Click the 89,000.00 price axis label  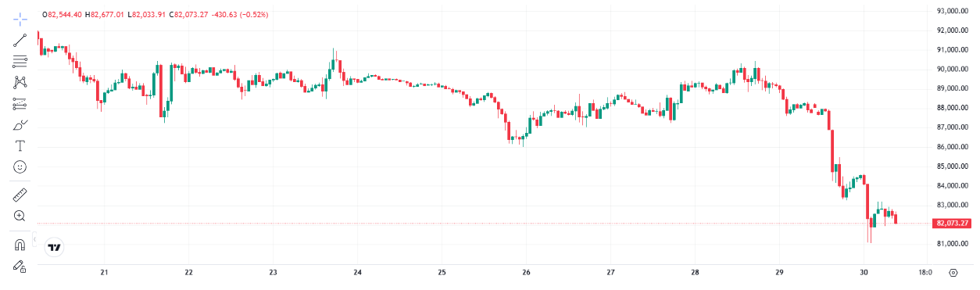pos(953,88)
